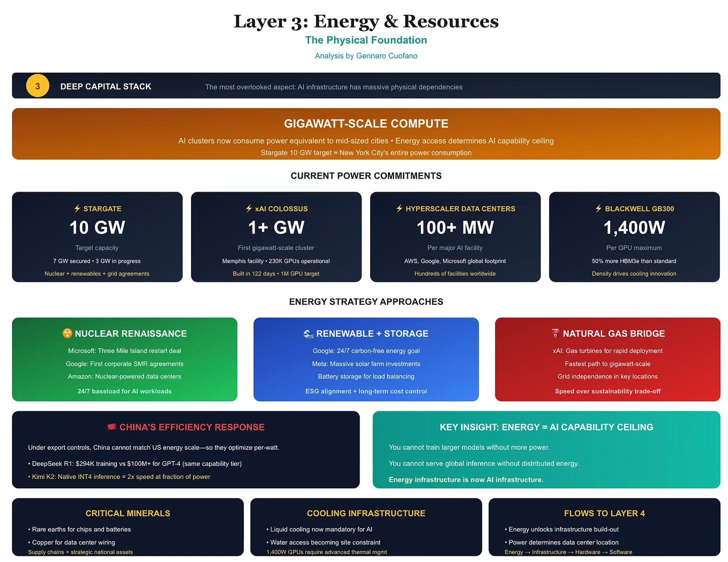The height and width of the screenshot is (562, 728).
Task: Click 'Density drives cooling innovation'
Action: coord(634,274)
